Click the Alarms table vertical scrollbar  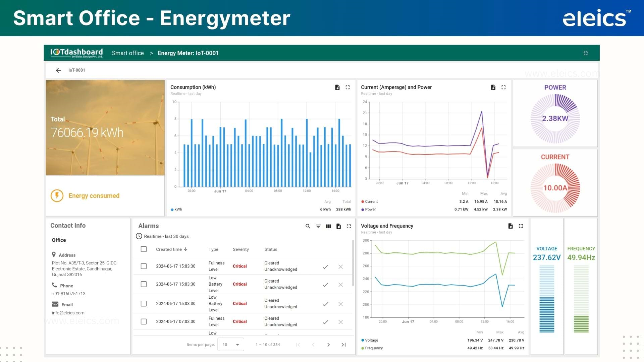[x=353, y=263]
